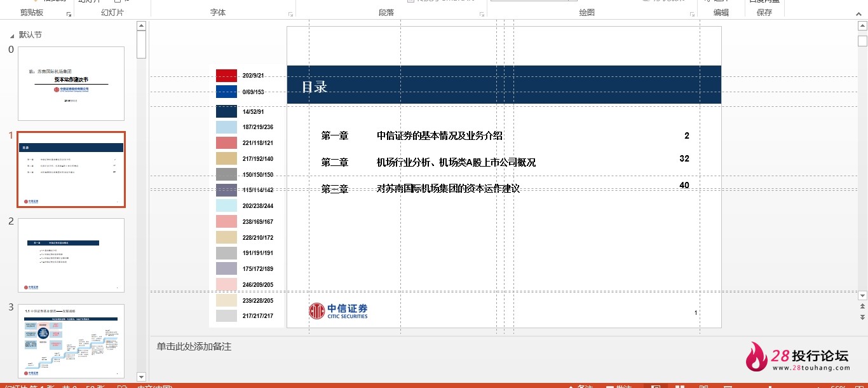The width and height of the screenshot is (868, 388).
Task: Select the pale cyan 202/238/244 swatch
Action: (x=226, y=206)
